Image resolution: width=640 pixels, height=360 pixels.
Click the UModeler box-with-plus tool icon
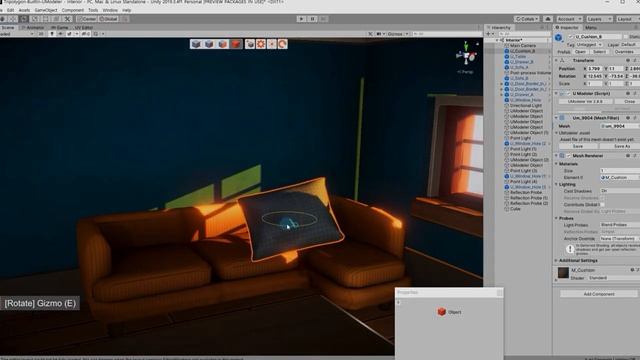pyautogui.click(x=250, y=44)
